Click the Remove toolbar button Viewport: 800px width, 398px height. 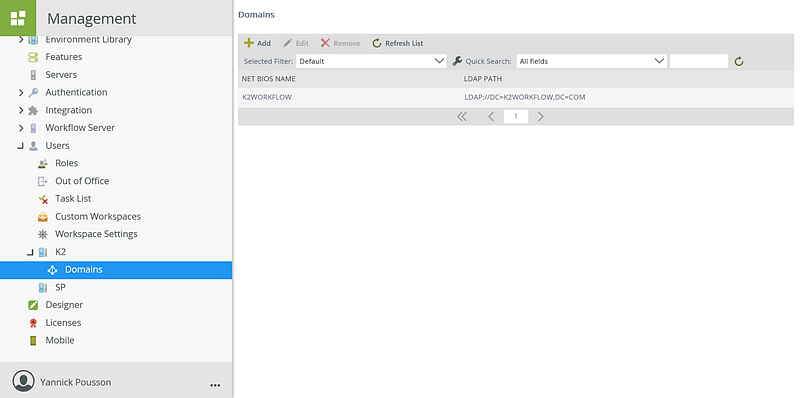tap(340, 43)
